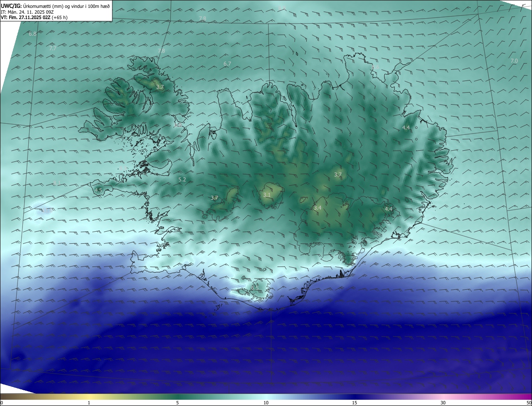This screenshot has width=532, height=406.
Task: Select the IT: Mán. 24. 11. 2025 09Z line
Action: click(27, 12)
